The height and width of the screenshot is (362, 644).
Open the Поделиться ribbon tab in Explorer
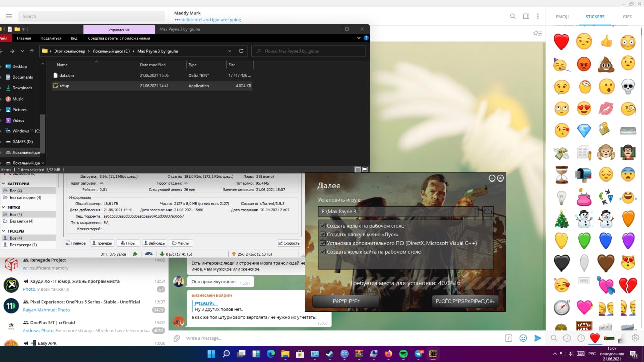point(51,38)
